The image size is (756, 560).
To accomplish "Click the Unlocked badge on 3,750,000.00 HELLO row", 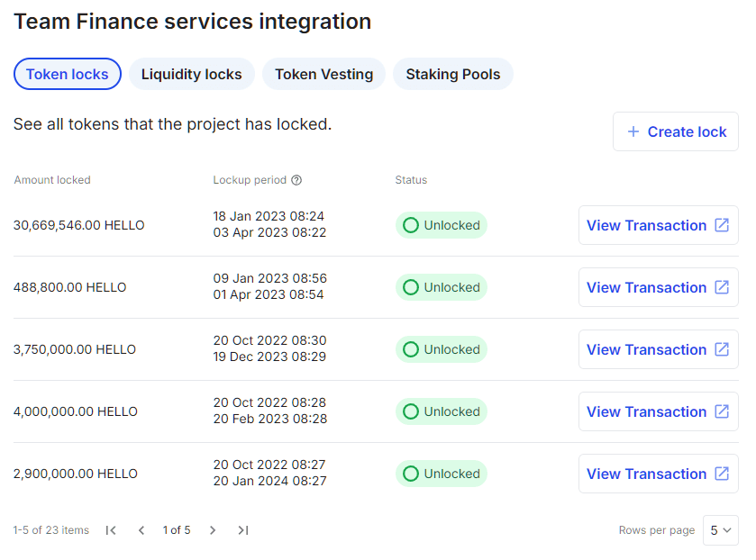I will click(441, 349).
